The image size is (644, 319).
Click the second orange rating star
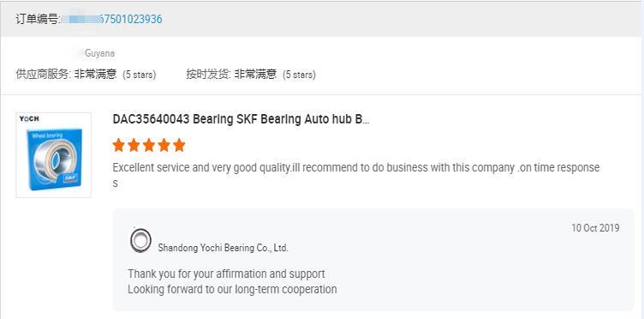coord(134,145)
